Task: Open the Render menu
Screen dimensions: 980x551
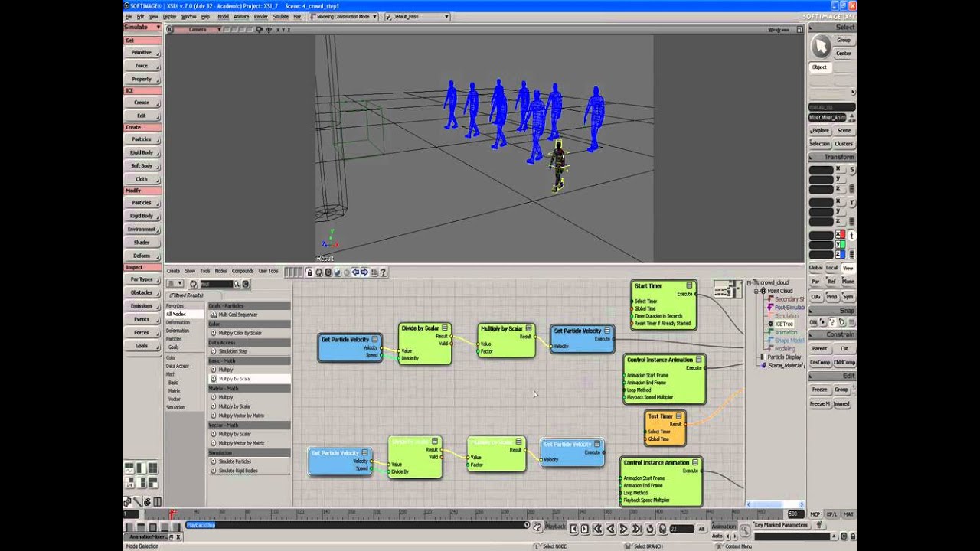Action: coord(261,16)
